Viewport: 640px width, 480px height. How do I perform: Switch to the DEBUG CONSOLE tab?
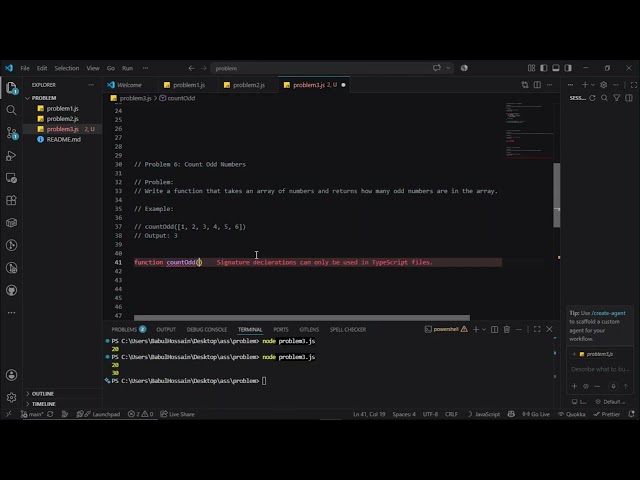coord(207,329)
